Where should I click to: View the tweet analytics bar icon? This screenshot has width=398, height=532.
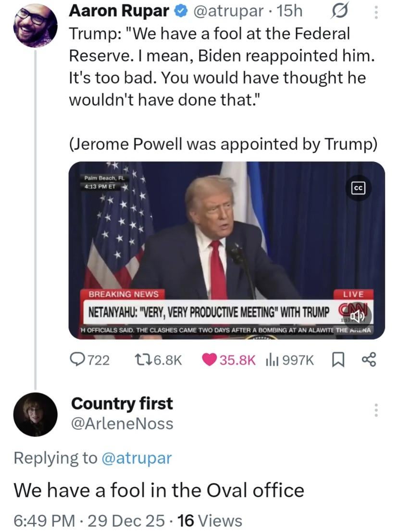(x=266, y=360)
